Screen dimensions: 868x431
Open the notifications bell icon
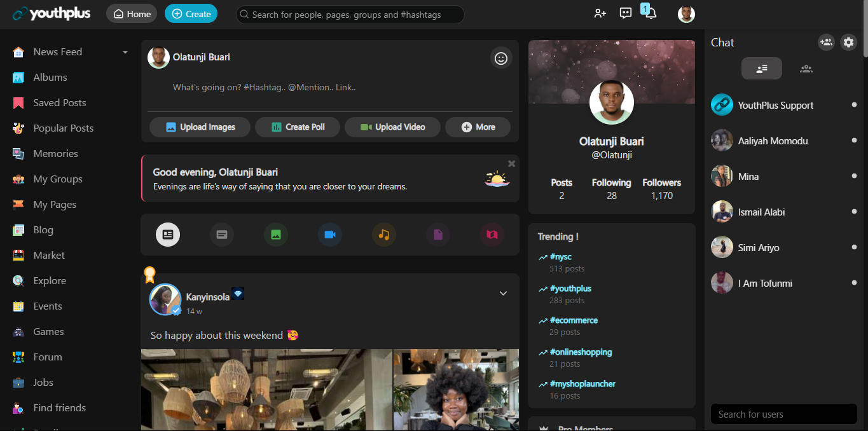(651, 13)
